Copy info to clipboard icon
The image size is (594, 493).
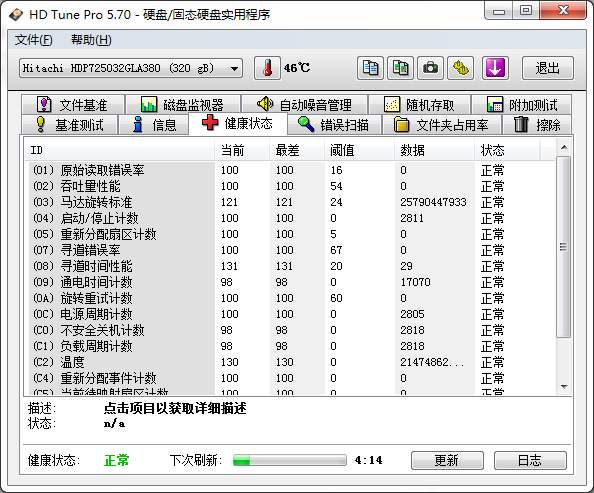coord(370,68)
